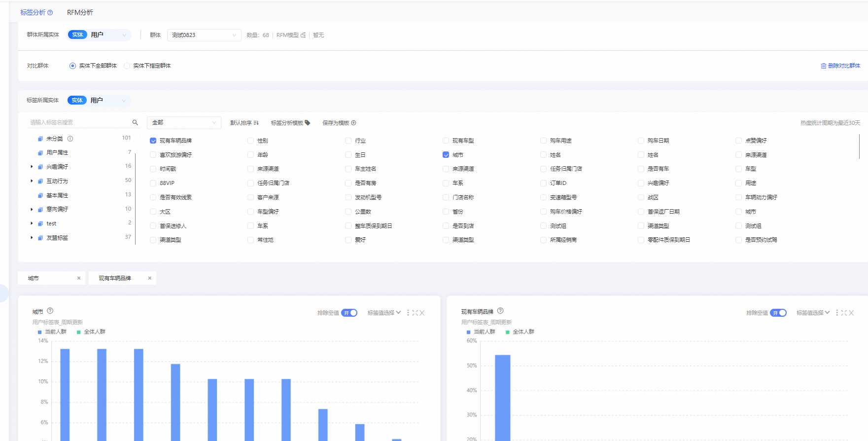Click help icon beside 现有车辆品牌 chart title

click(x=500, y=311)
